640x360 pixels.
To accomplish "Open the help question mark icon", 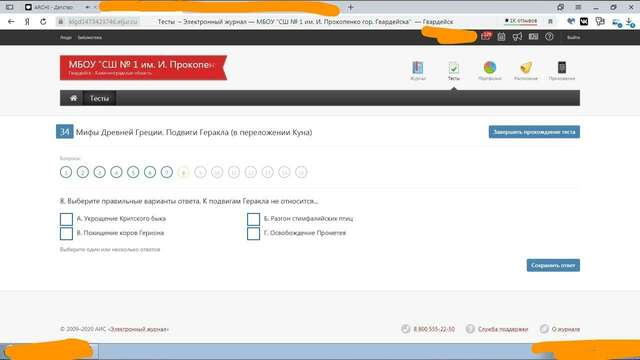I will tap(549, 37).
